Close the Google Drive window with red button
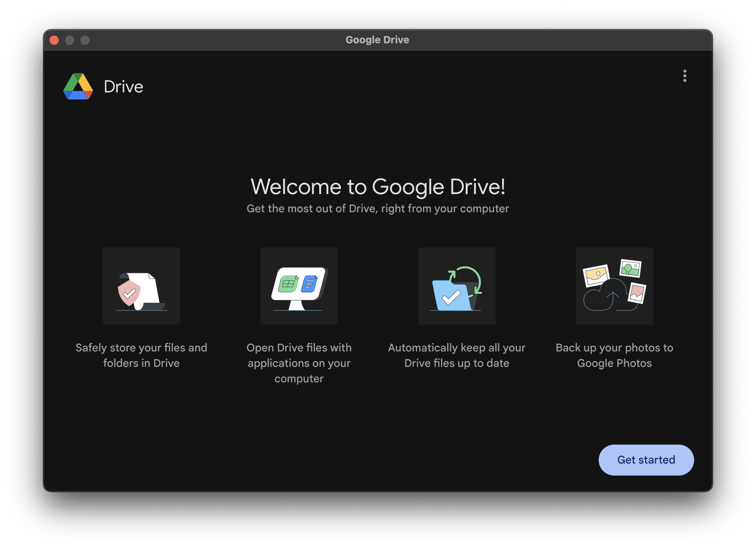This screenshot has width=756, height=549. click(54, 40)
